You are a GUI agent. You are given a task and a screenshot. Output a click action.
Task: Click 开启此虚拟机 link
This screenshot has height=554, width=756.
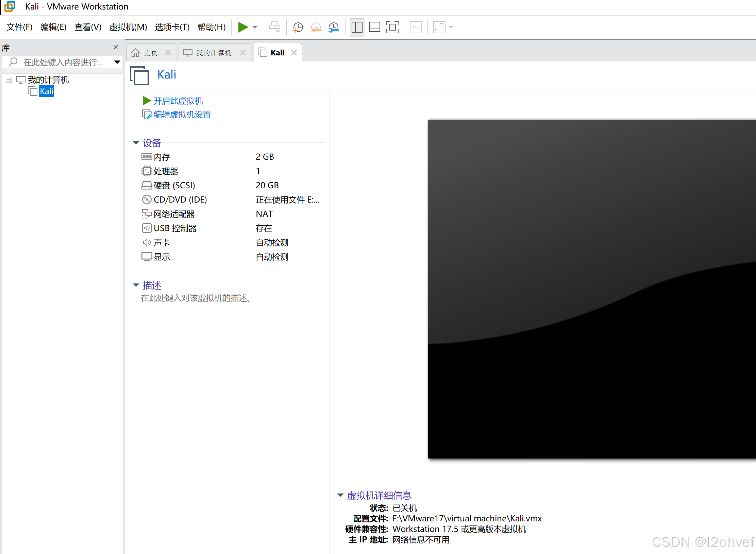[x=178, y=101]
